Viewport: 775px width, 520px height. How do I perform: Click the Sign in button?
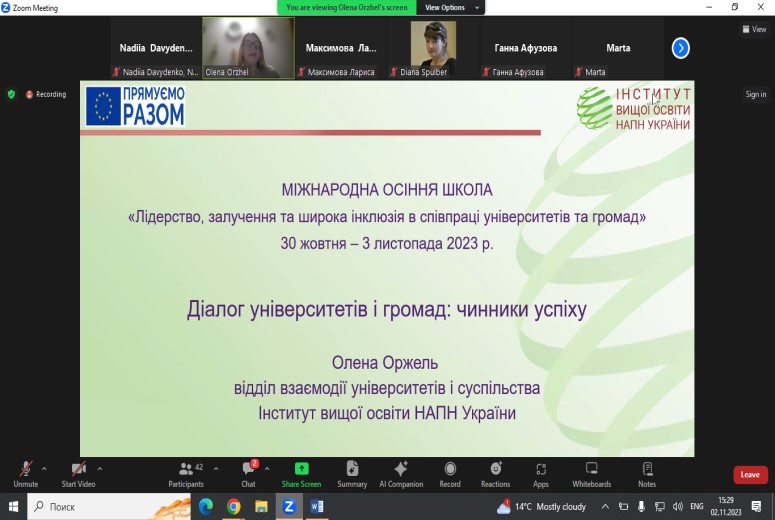[756, 94]
